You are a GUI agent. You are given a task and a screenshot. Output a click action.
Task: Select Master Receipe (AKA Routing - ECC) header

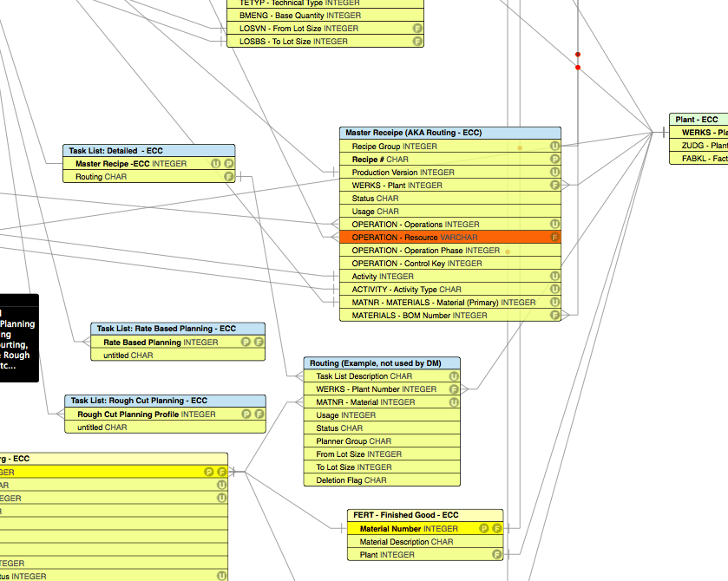pyautogui.click(x=450, y=133)
